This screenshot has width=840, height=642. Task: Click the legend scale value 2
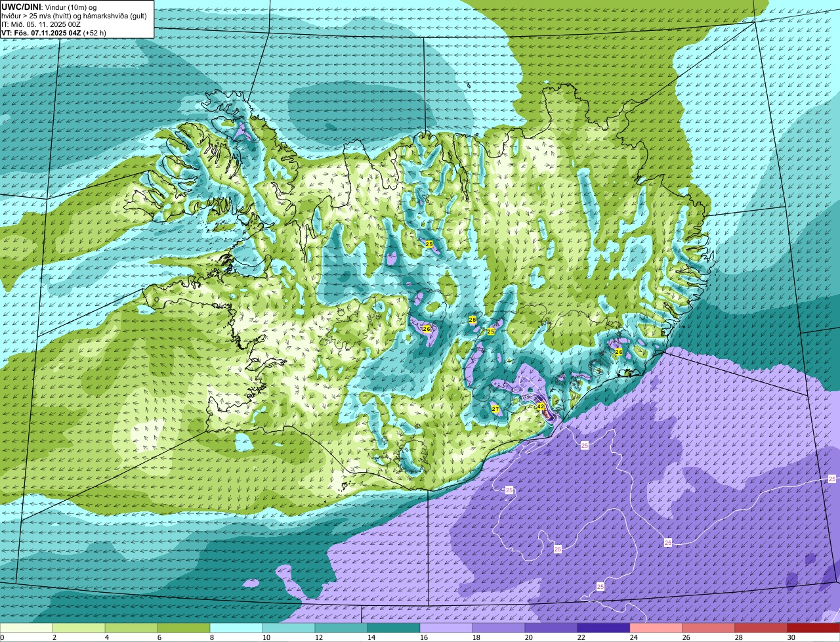click(x=54, y=637)
